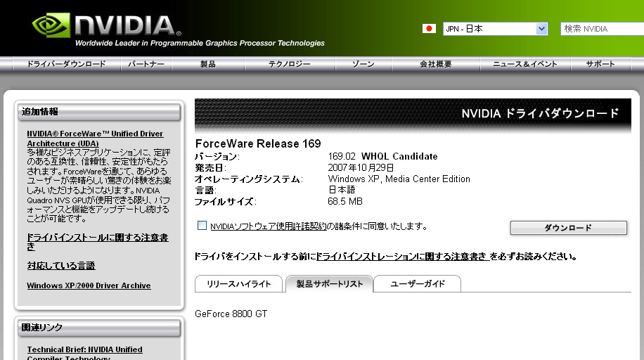Open the ゾーン menu
The image size is (644, 360).
pyautogui.click(x=363, y=64)
